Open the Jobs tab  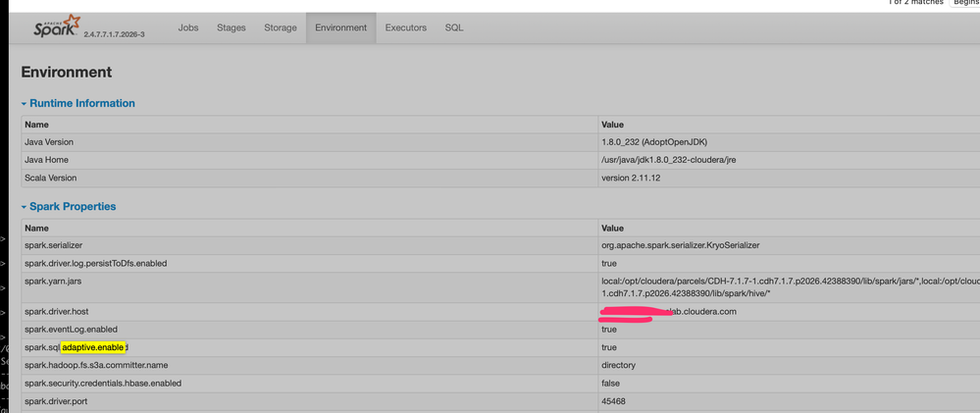click(x=188, y=27)
